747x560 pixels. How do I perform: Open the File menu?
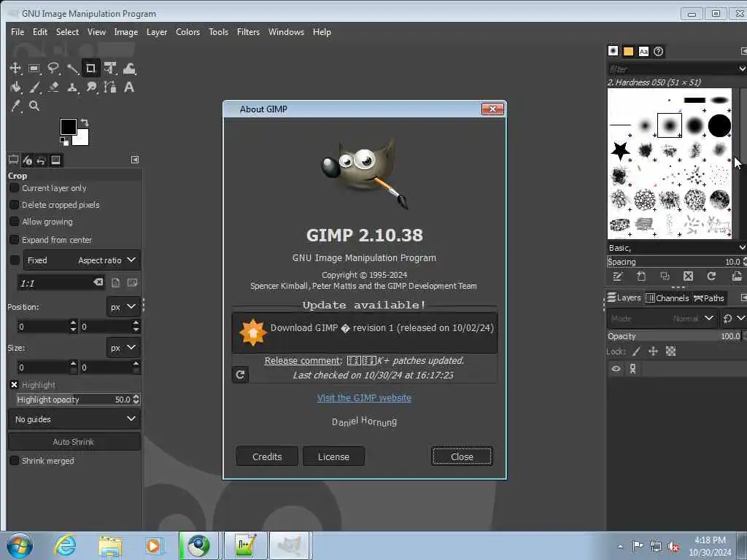click(x=18, y=32)
